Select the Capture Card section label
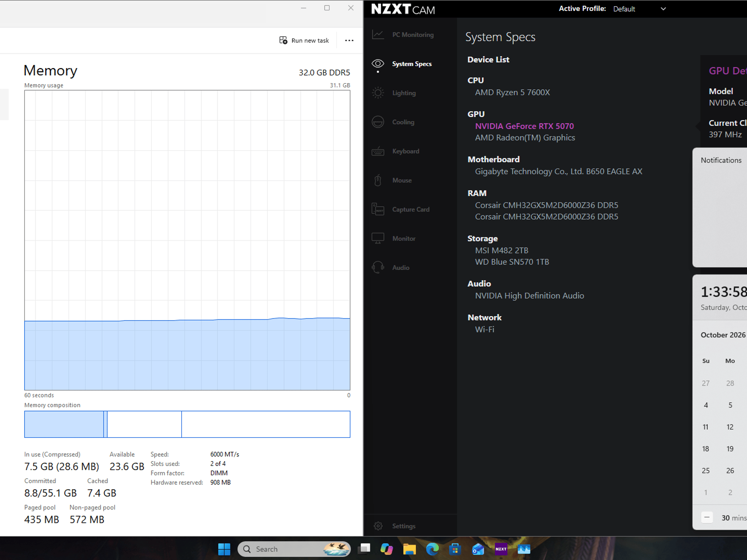 tap(411, 209)
